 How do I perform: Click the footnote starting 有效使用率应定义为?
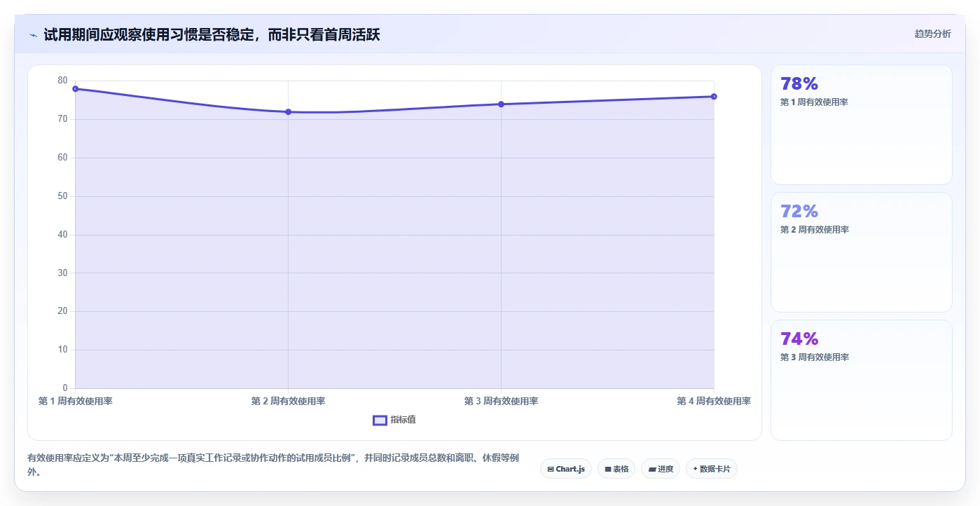tap(273, 465)
